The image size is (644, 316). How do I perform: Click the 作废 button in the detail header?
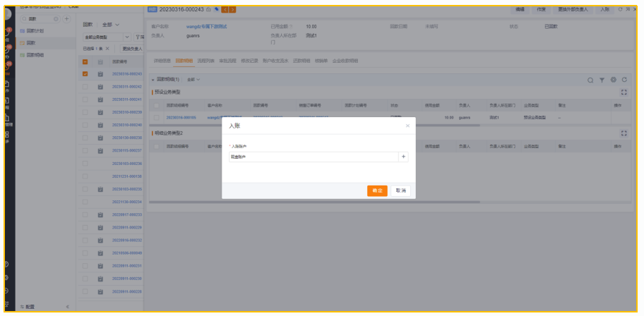point(542,9)
